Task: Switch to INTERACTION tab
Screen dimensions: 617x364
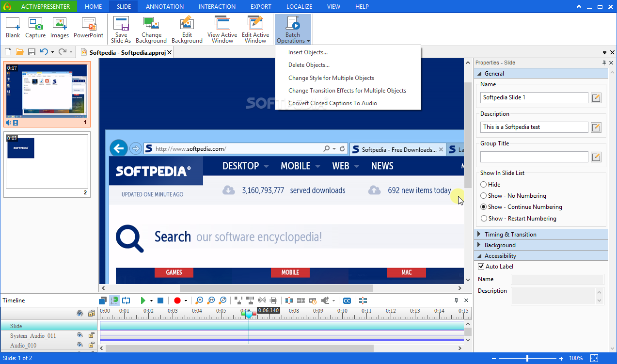Action: (217, 7)
